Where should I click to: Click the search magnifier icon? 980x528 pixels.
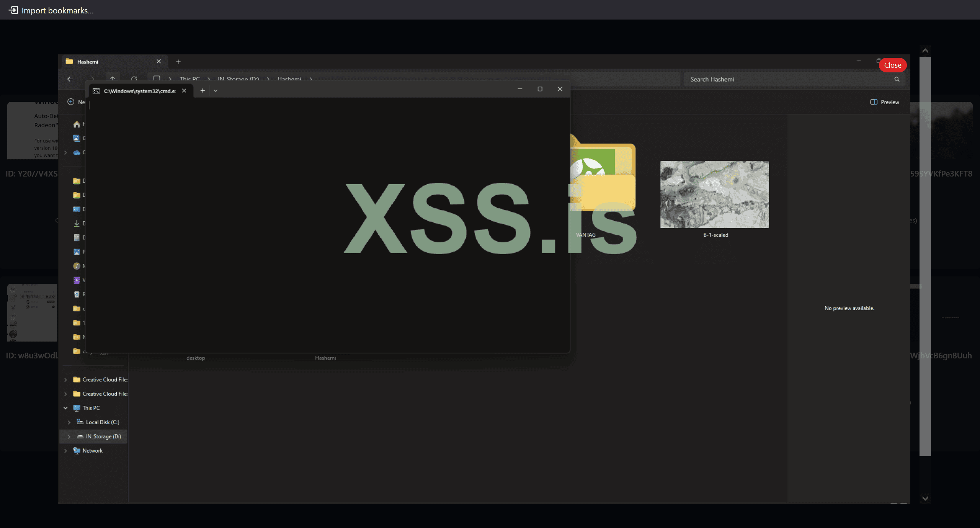click(897, 79)
